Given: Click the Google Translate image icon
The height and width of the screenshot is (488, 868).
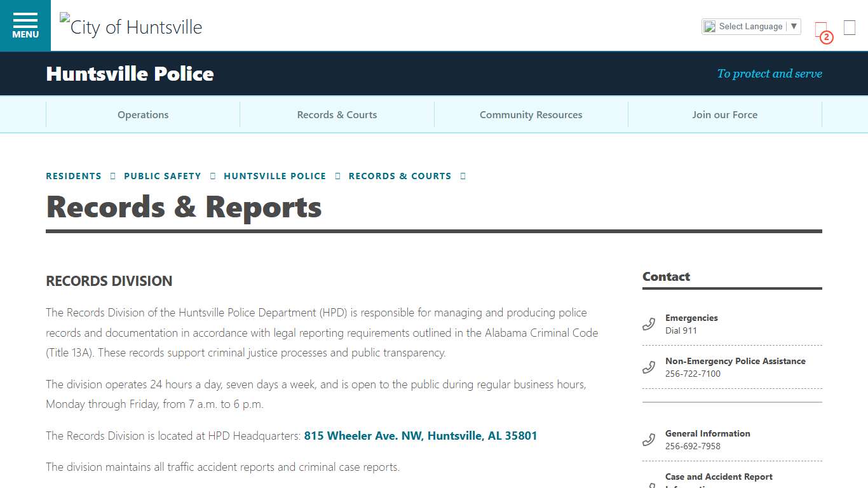Looking at the screenshot, I should click(709, 26).
